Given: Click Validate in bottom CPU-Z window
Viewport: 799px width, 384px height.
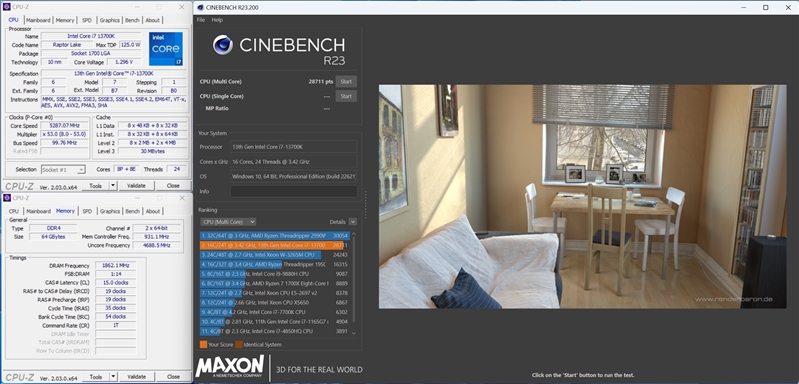Looking at the screenshot, I should pos(136,377).
